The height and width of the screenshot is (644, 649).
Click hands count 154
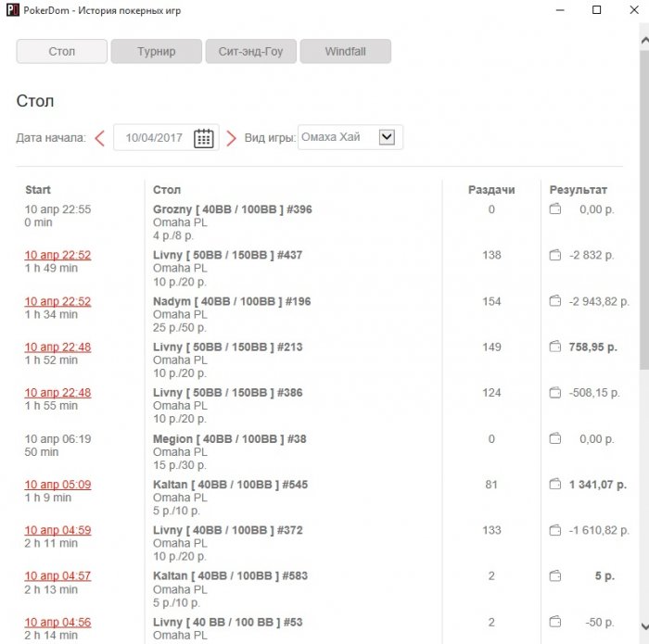pyautogui.click(x=491, y=301)
